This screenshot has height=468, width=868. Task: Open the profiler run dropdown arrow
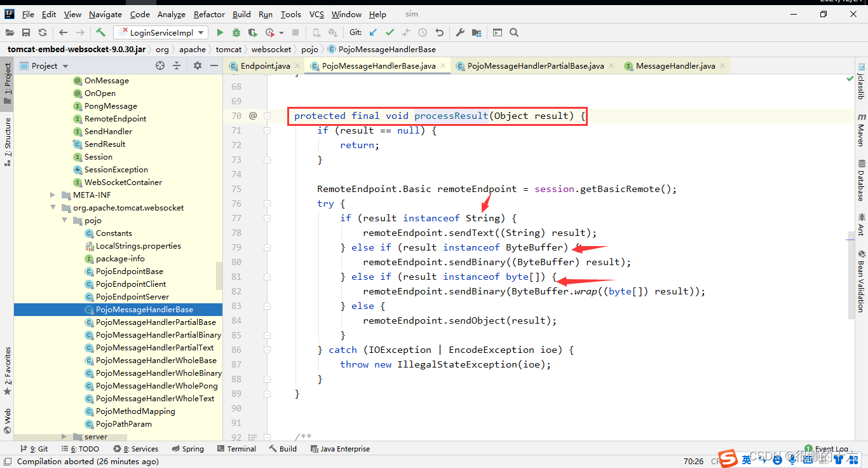tap(281, 32)
